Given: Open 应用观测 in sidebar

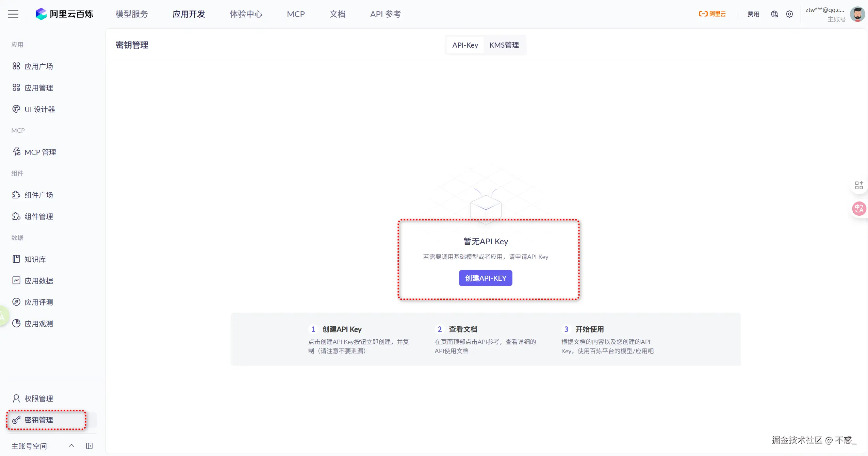Looking at the screenshot, I should (38, 324).
